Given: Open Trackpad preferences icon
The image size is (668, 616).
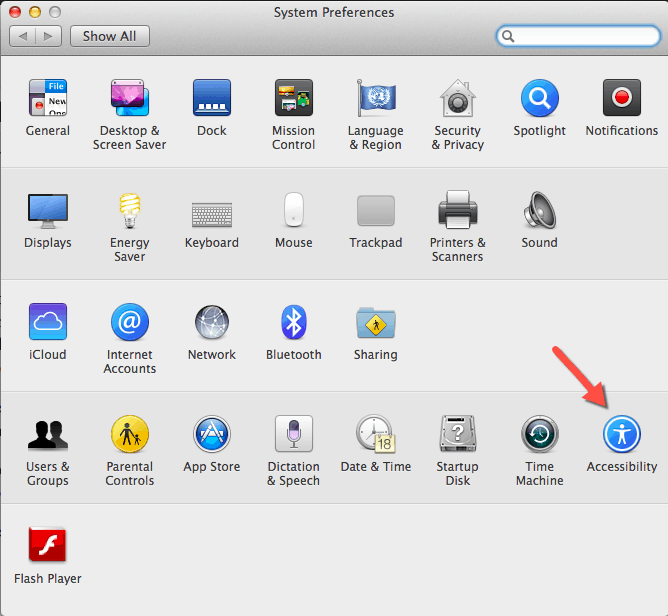Looking at the screenshot, I should pos(376,210).
